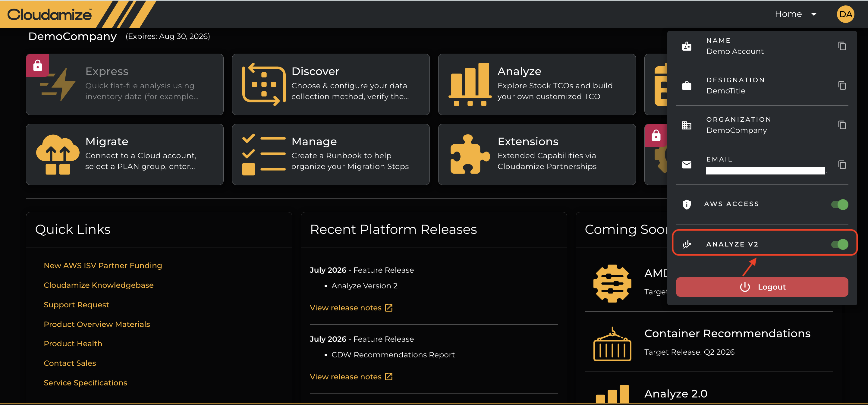The height and width of the screenshot is (405, 868).
Task: Click the Expires: Aug 30, 2026 text
Action: point(168,36)
